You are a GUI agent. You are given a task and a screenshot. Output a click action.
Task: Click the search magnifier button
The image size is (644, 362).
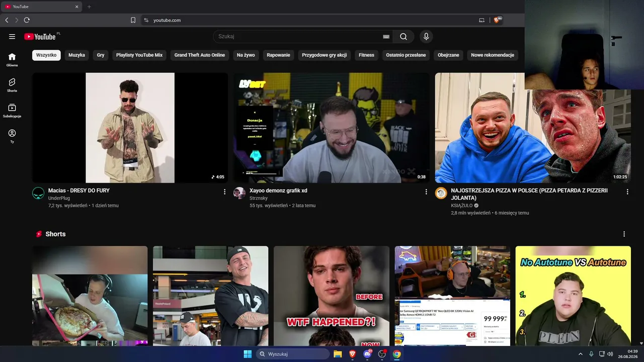pos(404,36)
